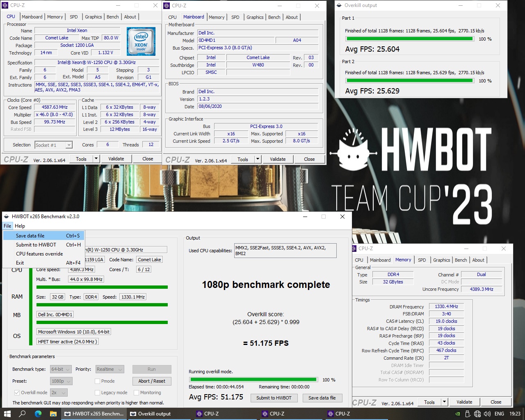Open volume speaker tray icon

pos(487,414)
